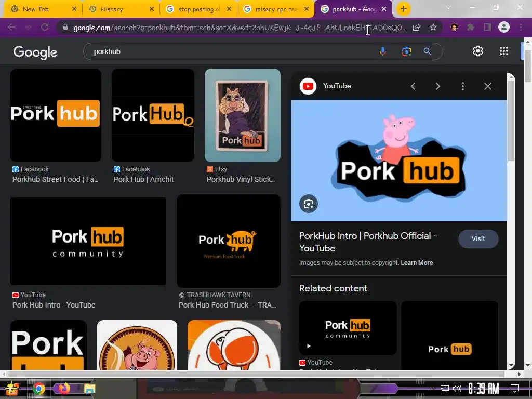Open preview panel more options menu
The height and width of the screenshot is (399, 532).
click(463, 86)
